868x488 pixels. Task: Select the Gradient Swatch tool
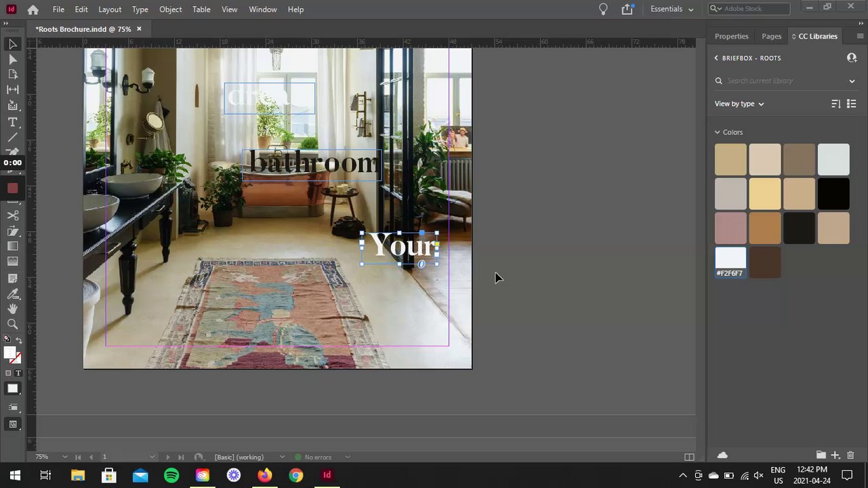[12, 246]
